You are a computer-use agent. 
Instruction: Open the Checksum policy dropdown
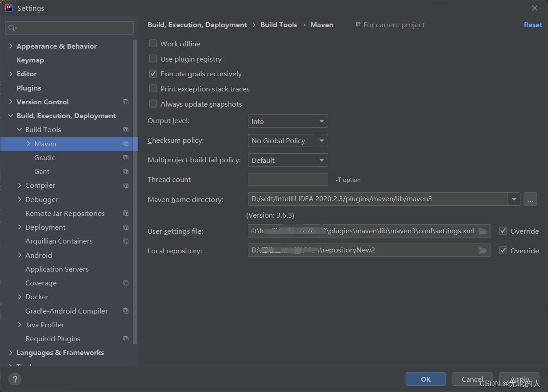pos(288,140)
